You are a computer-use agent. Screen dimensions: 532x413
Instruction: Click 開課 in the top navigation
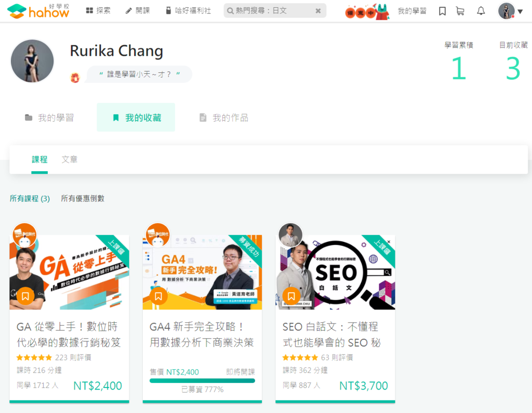click(x=138, y=11)
